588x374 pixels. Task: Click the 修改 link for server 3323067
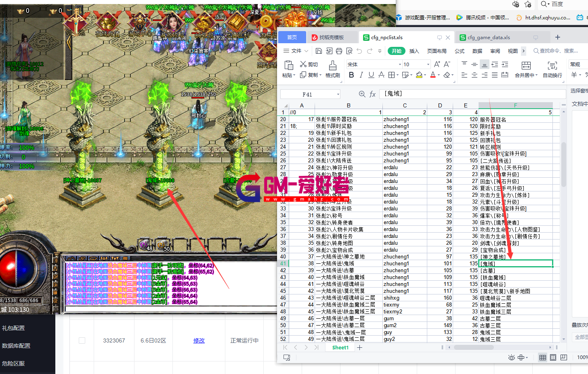(199, 340)
